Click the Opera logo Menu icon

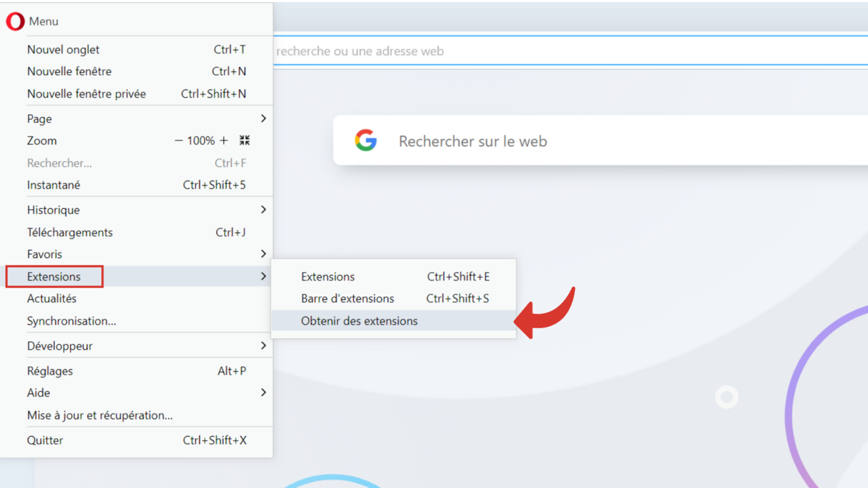coord(15,22)
